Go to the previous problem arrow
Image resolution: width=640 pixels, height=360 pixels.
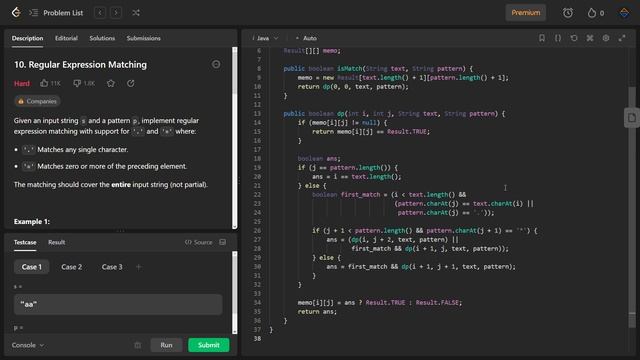coord(100,13)
